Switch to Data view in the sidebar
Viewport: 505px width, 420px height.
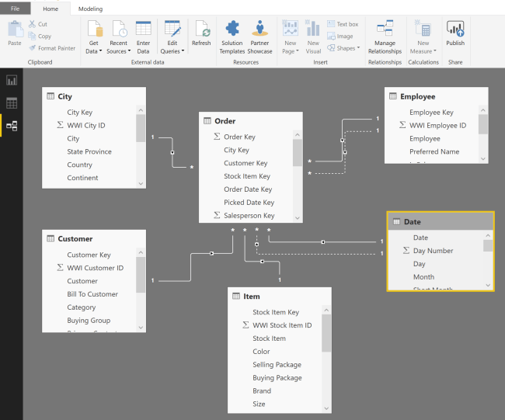coord(12,102)
